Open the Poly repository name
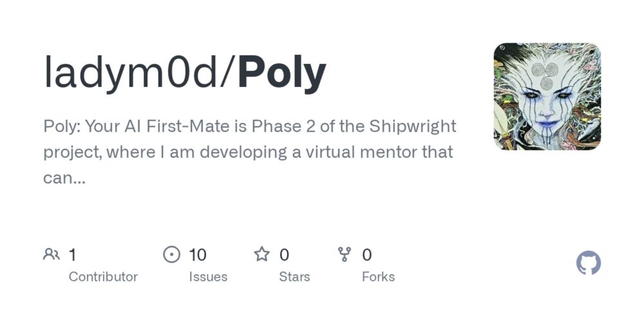Screen dimensions: 644x322 [x=282, y=75]
